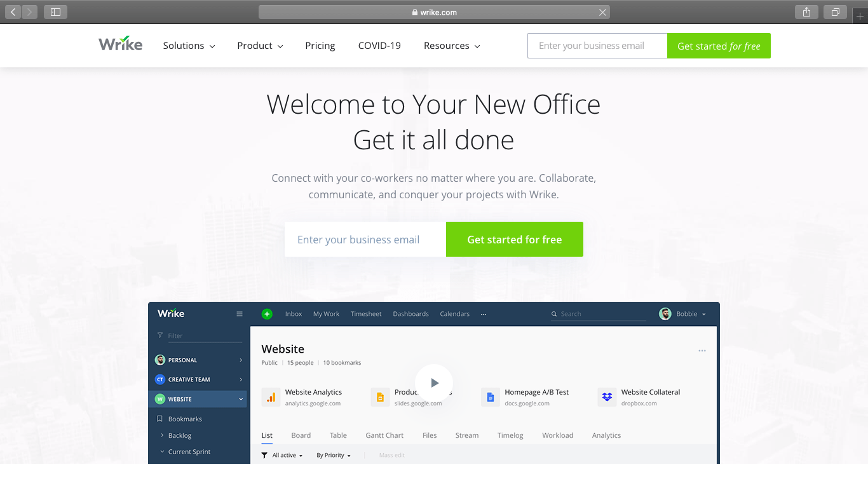The width and height of the screenshot is (868, 488).
Task: Focus the hero business email field
Action: pos(365,240)
